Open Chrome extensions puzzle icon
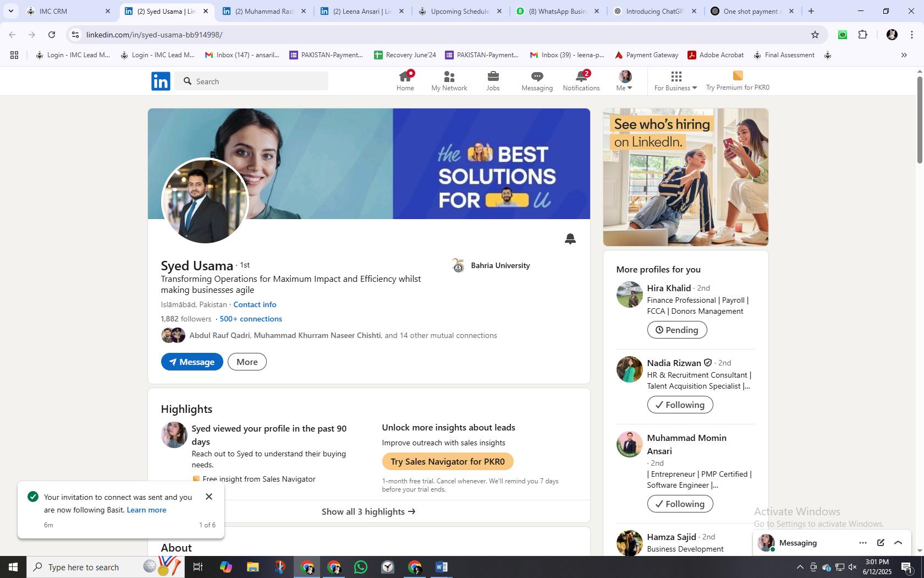The height and width of the screenshot is (578, 924). pos(862,35)
